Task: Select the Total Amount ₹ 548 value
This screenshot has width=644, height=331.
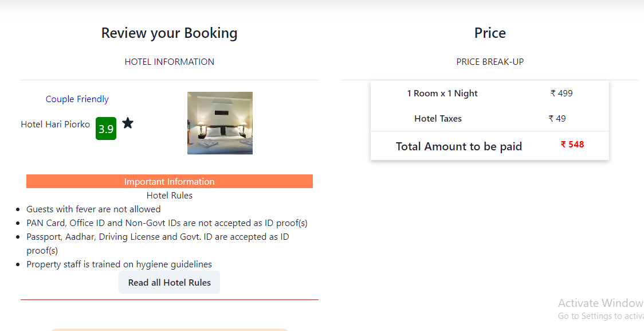Action: pos(571,145)
